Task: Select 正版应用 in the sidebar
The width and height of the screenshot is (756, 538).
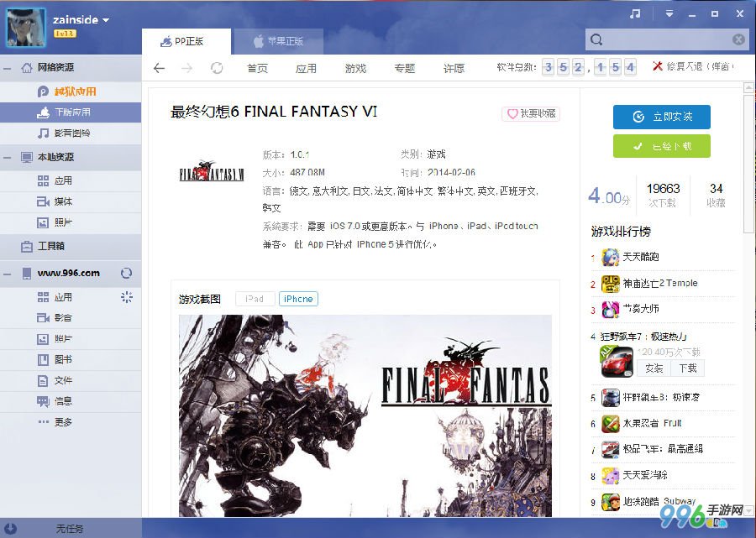Action: pyautogui.click(x=71, y=112)
